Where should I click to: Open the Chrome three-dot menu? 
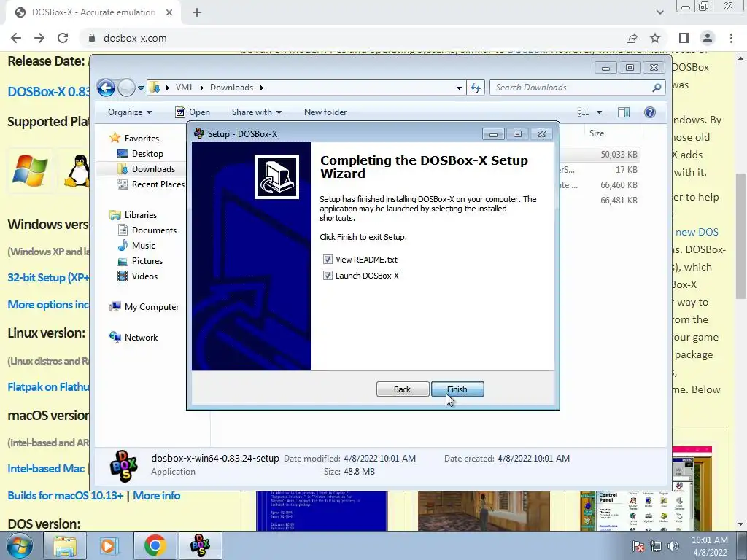(731, 38)
